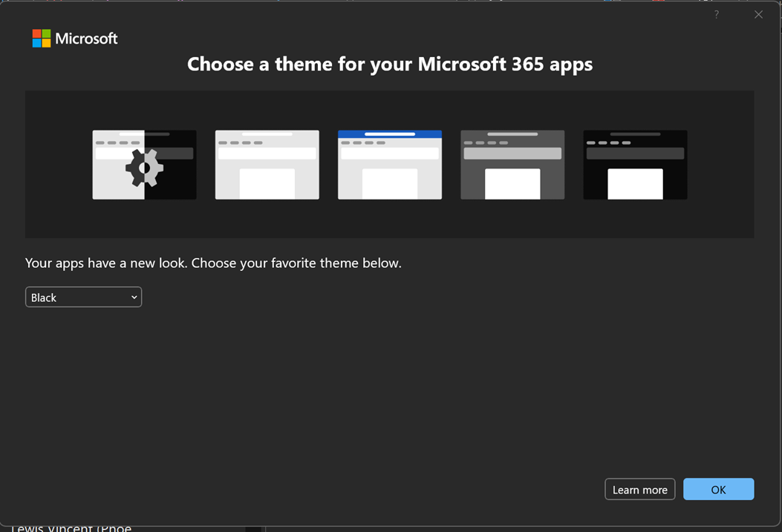Click the light half of the system theme preview
This screenshot has height=532, width=782.
(x=111, y=148)
